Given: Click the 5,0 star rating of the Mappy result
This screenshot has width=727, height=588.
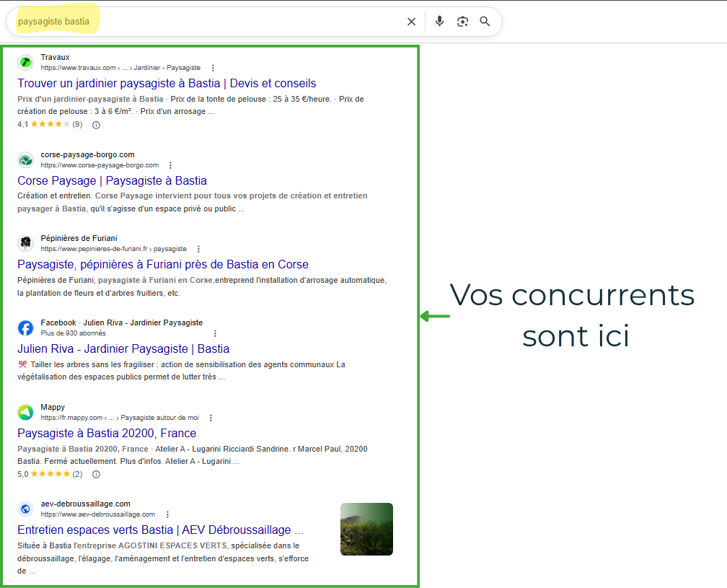Looking at the screenshot, I should coord(50,474).
